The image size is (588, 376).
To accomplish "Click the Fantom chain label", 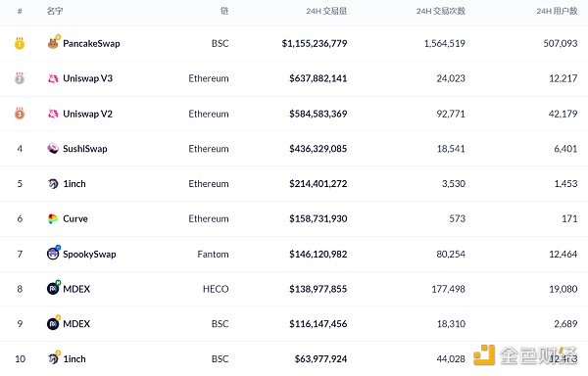I will coord(213,255).
